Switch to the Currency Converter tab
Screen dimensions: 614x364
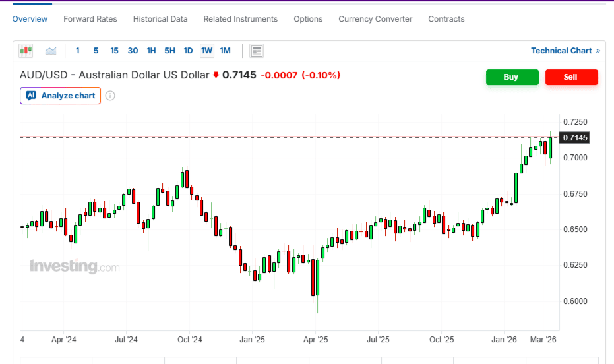tap(375, 19)
